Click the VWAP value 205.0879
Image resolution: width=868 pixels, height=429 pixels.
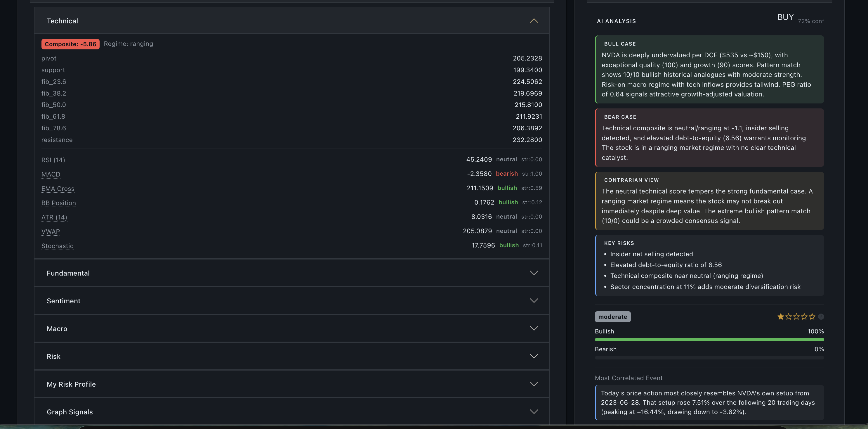477,231
